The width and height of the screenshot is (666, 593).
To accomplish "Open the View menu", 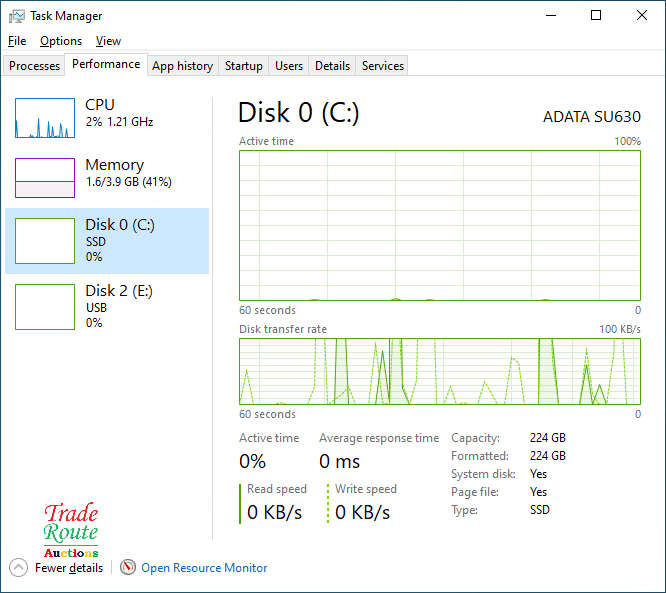I will click(x=108, y=41).
